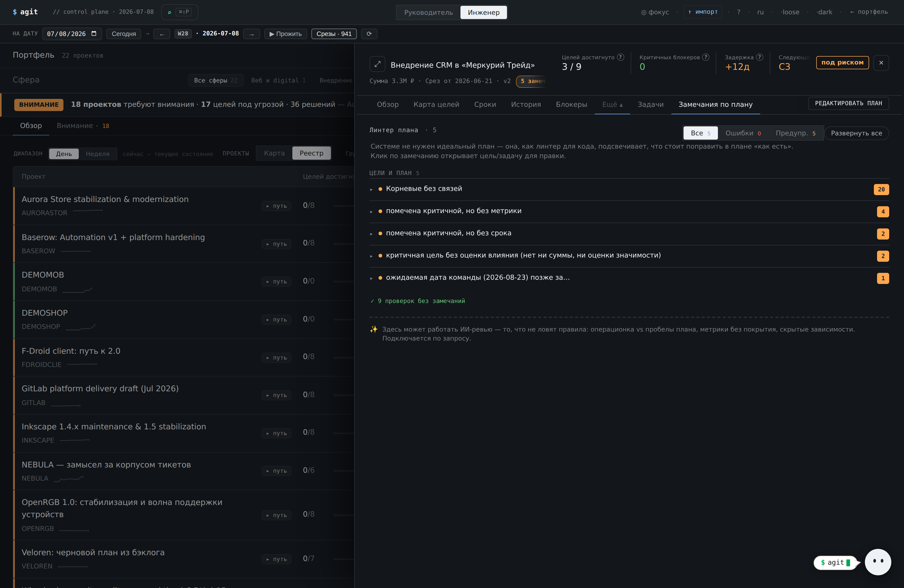Expand the project panel to full view
This screenshot has width=904, height=588.
[x=377, y=64]
